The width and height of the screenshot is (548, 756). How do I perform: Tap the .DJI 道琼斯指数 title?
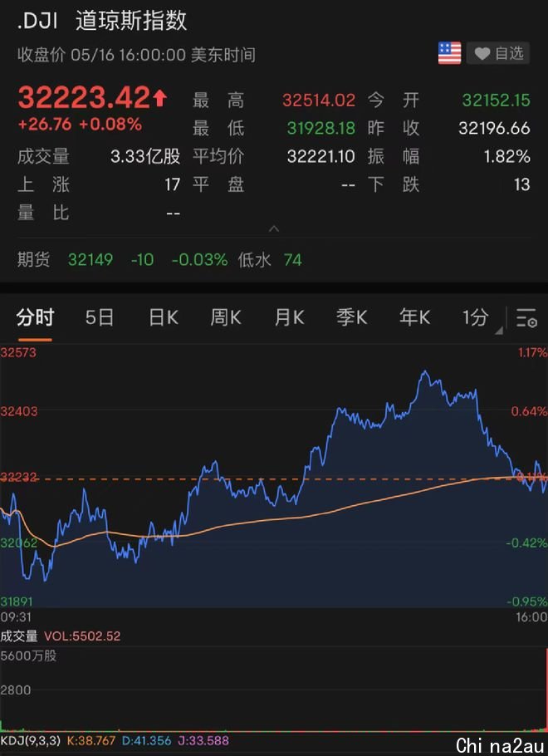pyautogui.click(x=102, y=22)
